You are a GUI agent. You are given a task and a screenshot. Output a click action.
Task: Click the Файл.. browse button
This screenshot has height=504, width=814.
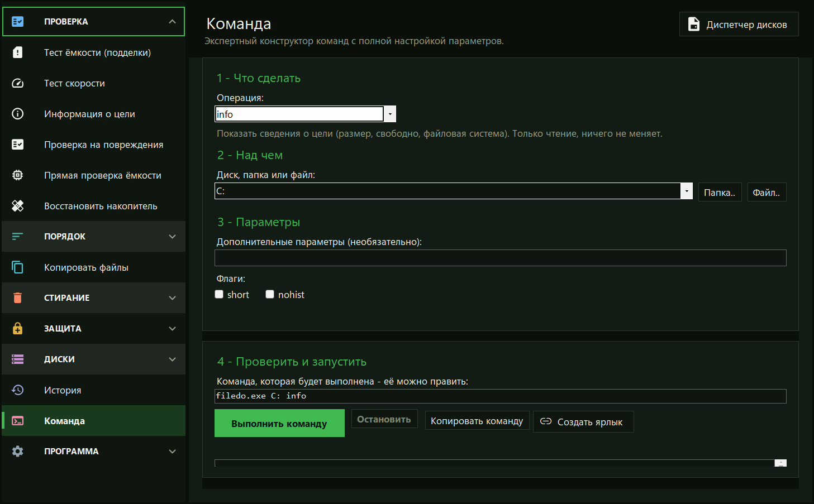tap(767, 192)
